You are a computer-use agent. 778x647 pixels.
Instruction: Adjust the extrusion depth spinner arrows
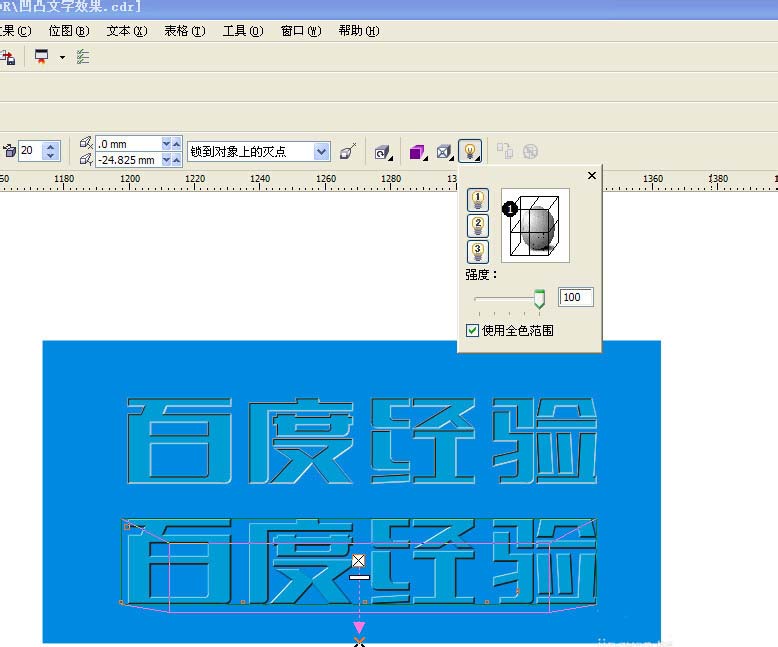pos(51,150)
